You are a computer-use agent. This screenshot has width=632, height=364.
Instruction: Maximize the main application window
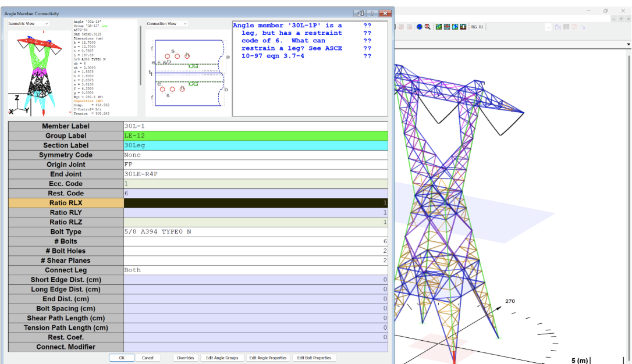coord(605,11)
